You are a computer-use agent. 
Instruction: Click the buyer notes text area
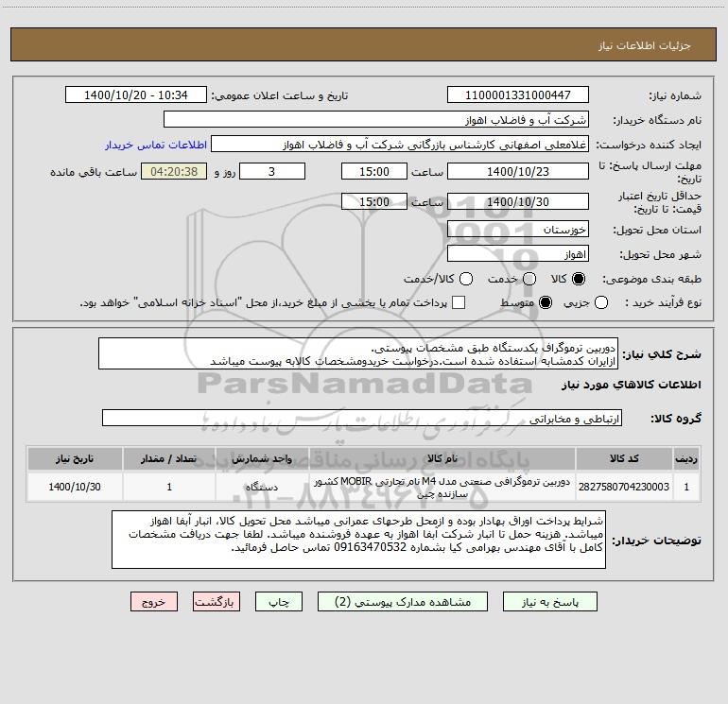[x=358, y=540]
